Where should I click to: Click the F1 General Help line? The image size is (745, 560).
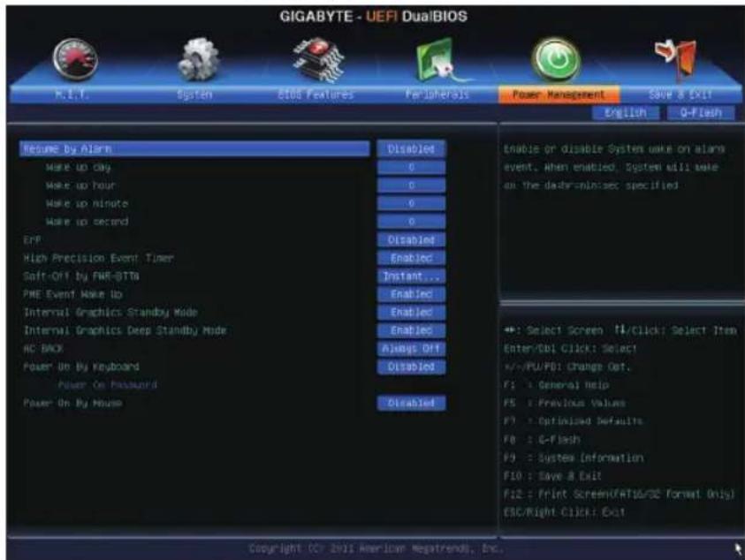pyautogui.click(x=557, y=385)
